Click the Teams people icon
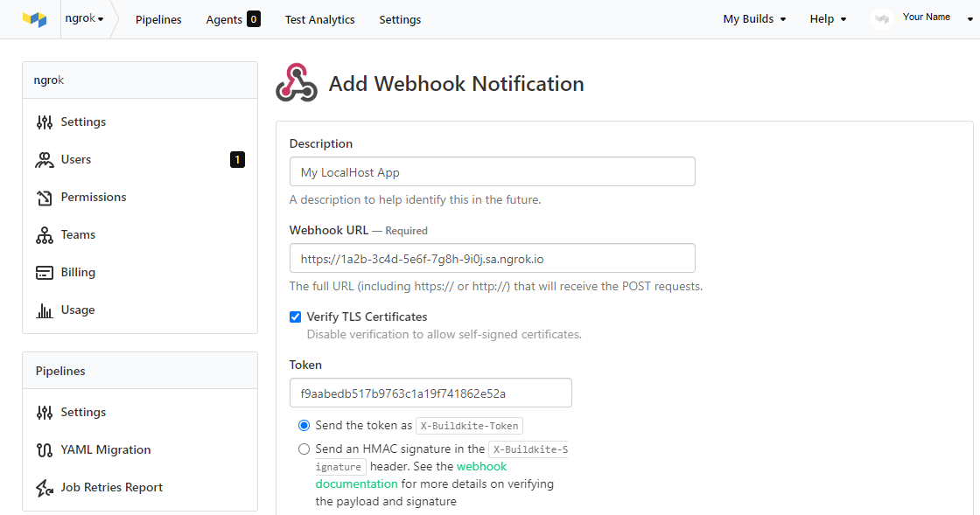 [x=45, y=234]
